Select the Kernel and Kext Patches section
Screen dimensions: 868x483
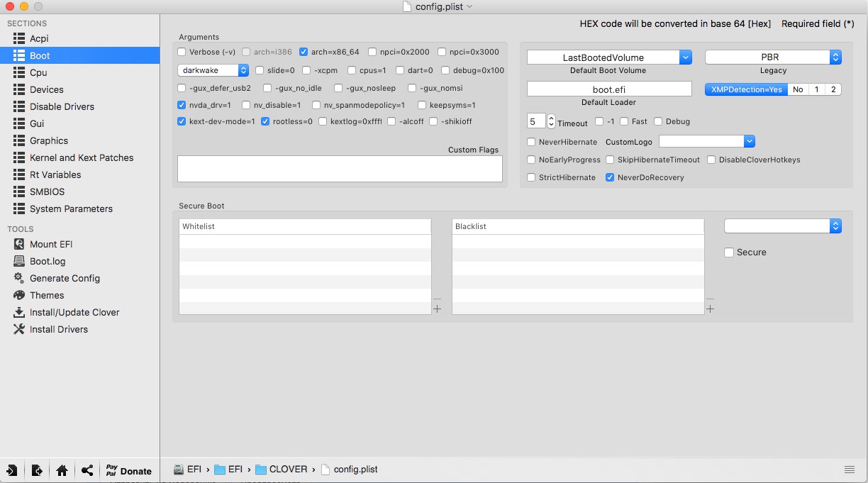click(82, 157)
